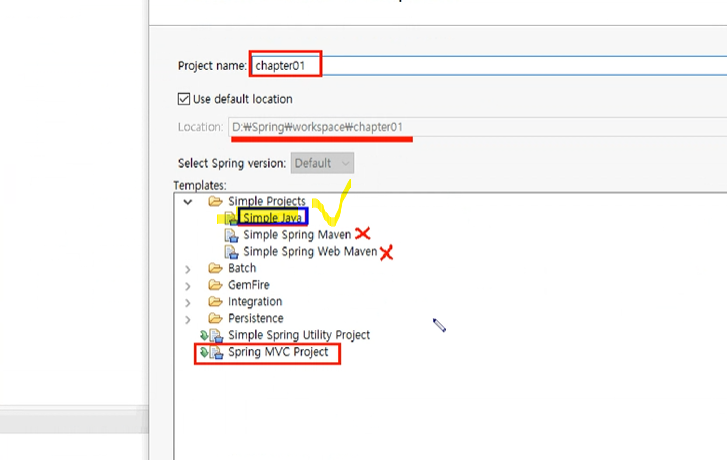Screen dimensions: 727x460
Task: Click the Persistence folder label
Action: point(255,318)
